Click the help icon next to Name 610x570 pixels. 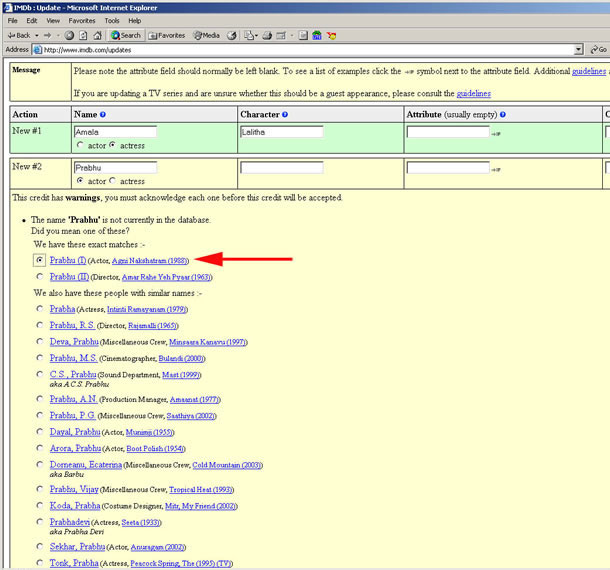(x=103, y=114)
